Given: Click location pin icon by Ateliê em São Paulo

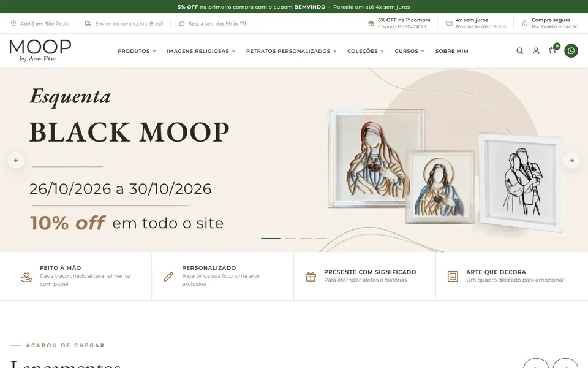Looking at the screenshot, I should 13,24.
